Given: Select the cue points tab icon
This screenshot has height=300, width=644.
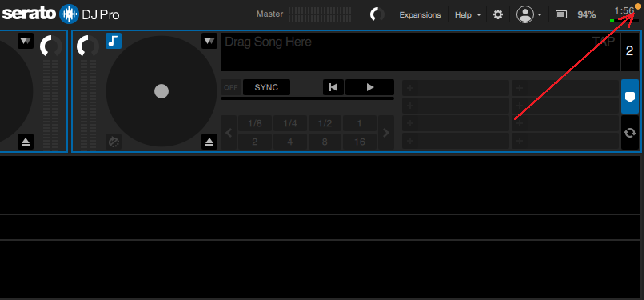Looking at the screenshot, I should [630, 96].
